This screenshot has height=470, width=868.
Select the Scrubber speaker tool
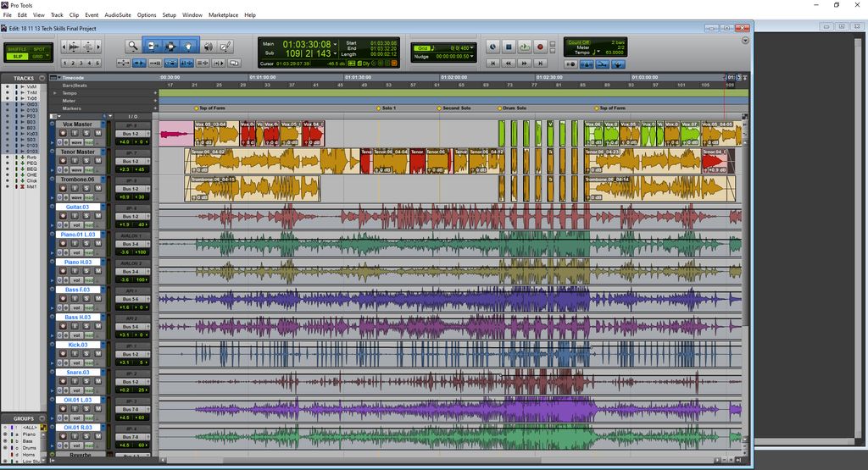[209, 47]
